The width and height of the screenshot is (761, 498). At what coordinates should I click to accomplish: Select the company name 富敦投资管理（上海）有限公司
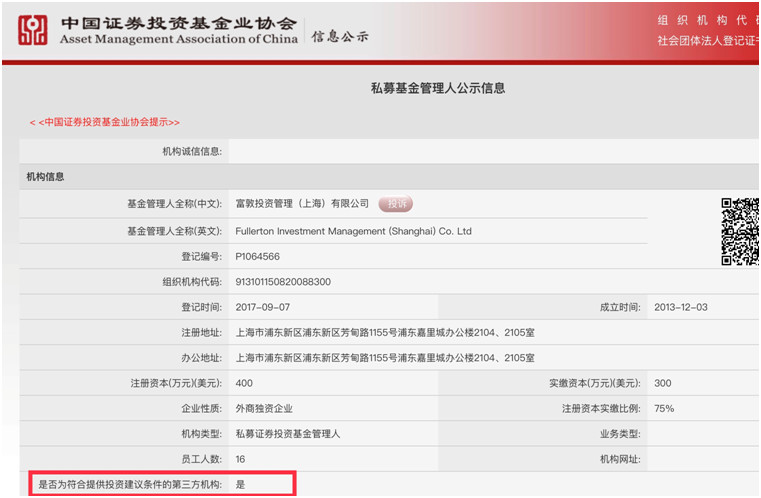(302, 204)
